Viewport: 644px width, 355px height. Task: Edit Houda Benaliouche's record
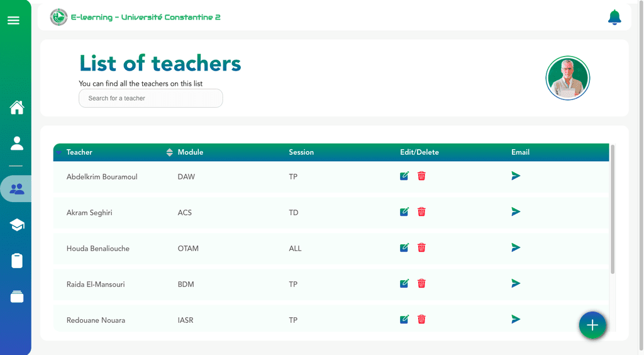pos(404,247)
